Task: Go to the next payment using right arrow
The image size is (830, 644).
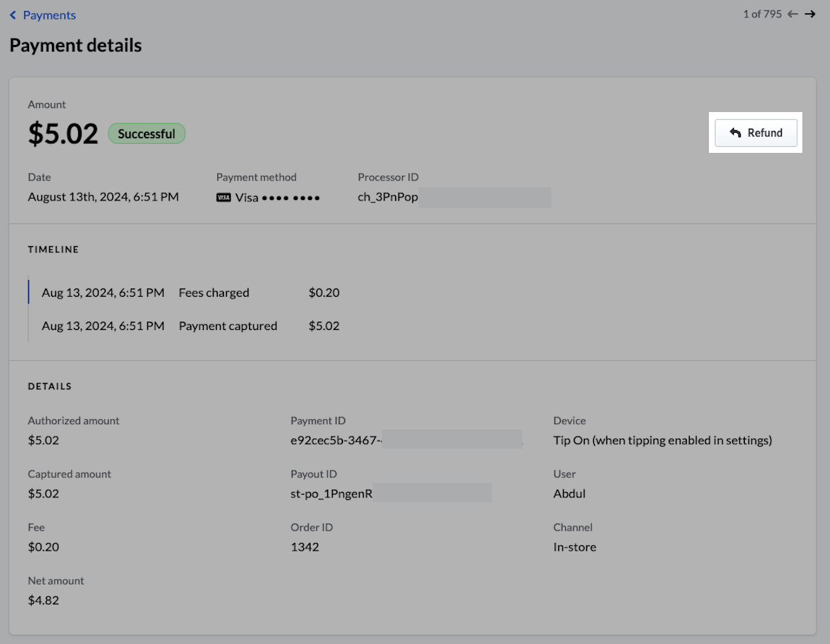Action: pyautogui.click(x=809, y=14)
